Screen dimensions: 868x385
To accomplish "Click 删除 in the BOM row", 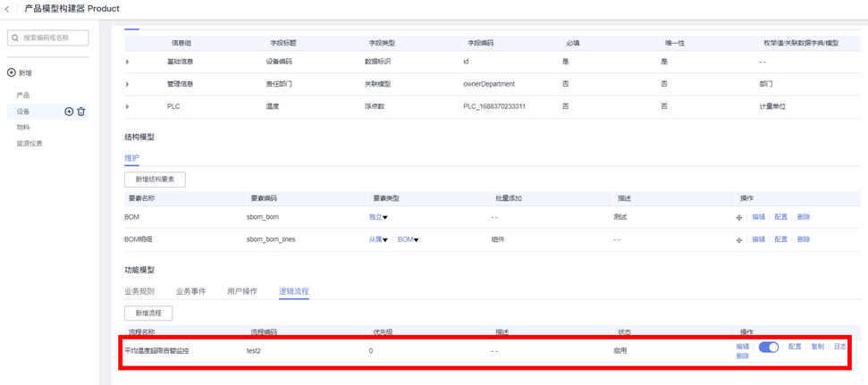I will pos(804,217).
